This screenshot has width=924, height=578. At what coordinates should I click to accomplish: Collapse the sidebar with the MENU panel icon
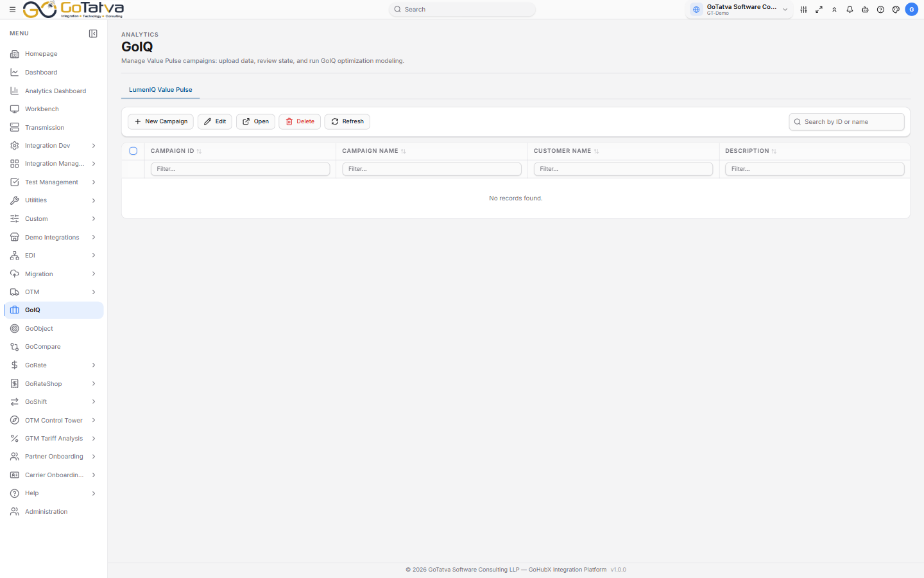[x=93, y=33]
